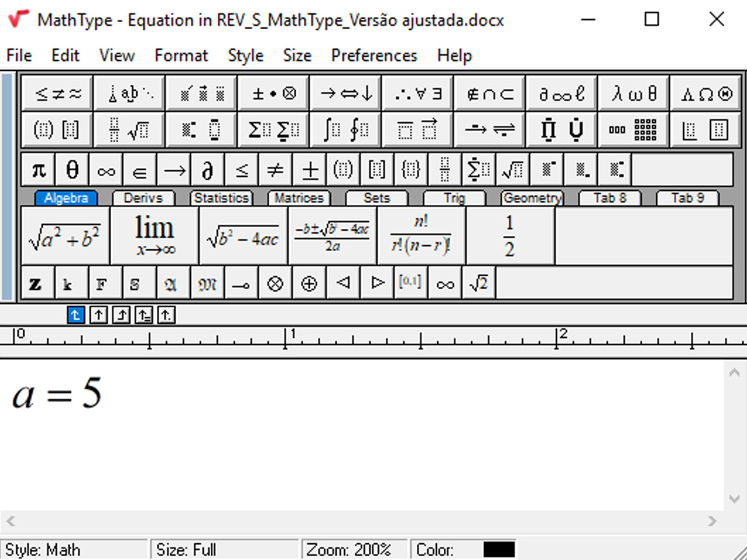
Task: Insert the limit as x approaches infinity
Action: click(x=154, y=236)
